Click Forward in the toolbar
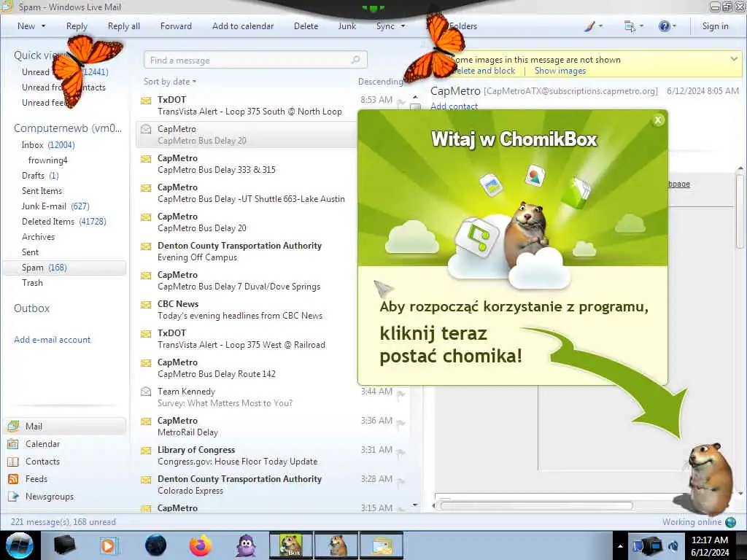This screenshot has height=560, width=747. pyautogui.click(x=176, y=26)
